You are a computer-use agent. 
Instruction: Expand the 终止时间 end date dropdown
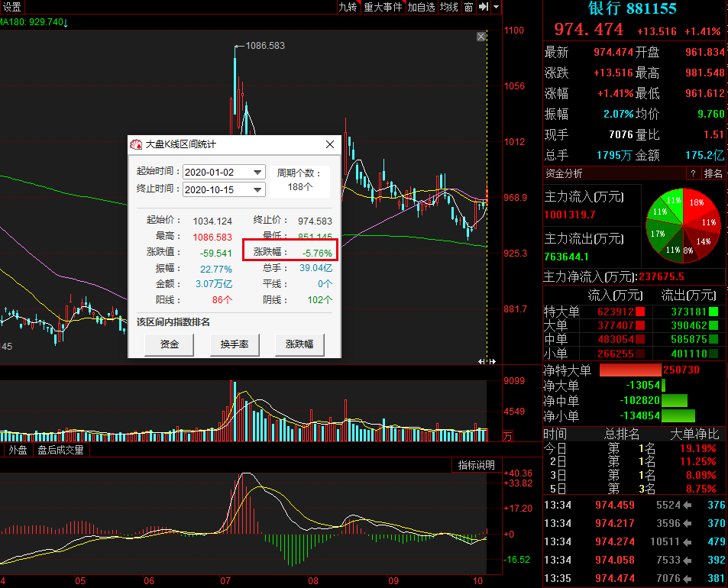(x=257, y=190)
